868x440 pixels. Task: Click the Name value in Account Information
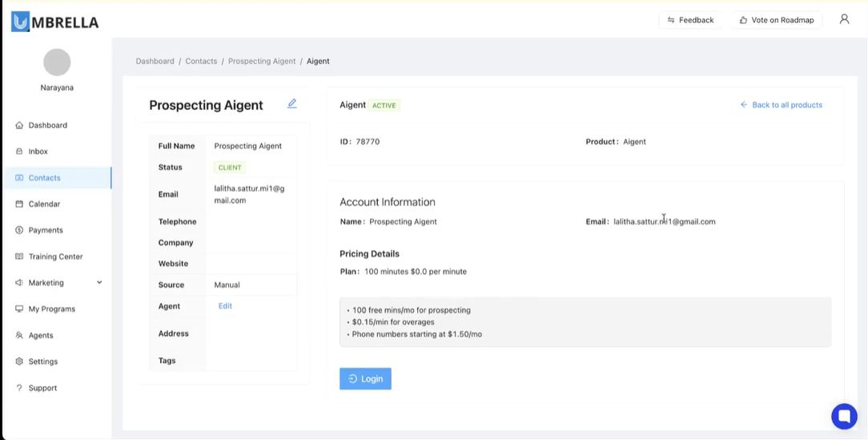click(403, 221)
